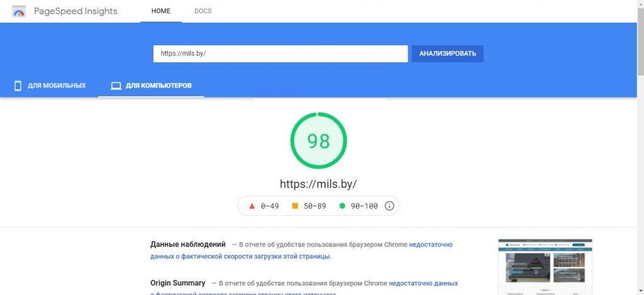
Task: Click the URL input field with https://mils.by/
Action: 280,54
